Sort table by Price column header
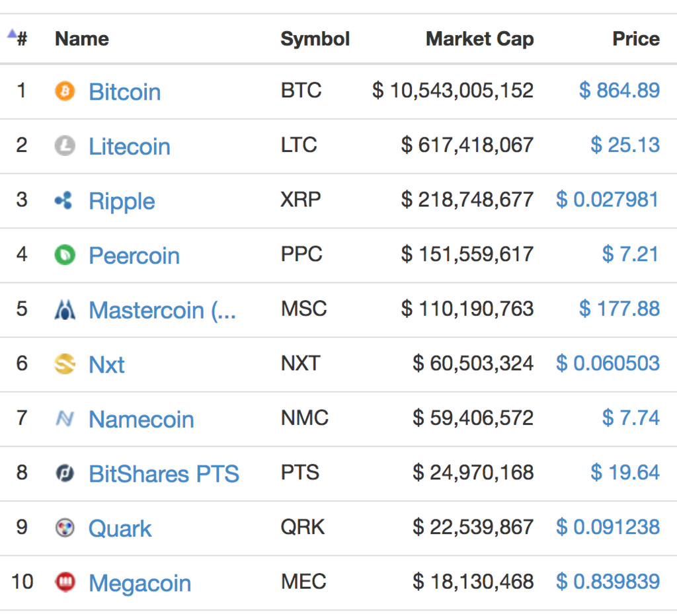The image size is (677, 616). click(636, 39)
